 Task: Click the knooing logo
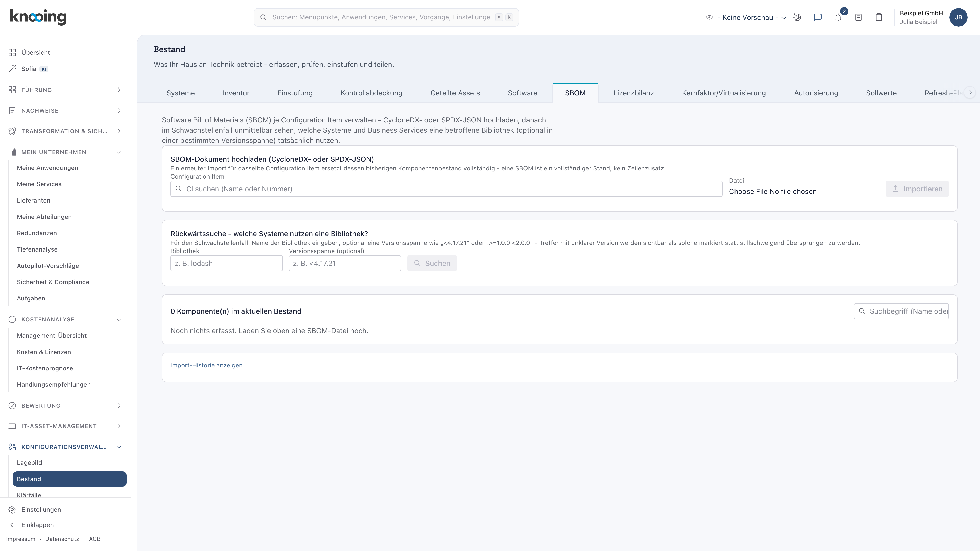(x=38, y=17)
